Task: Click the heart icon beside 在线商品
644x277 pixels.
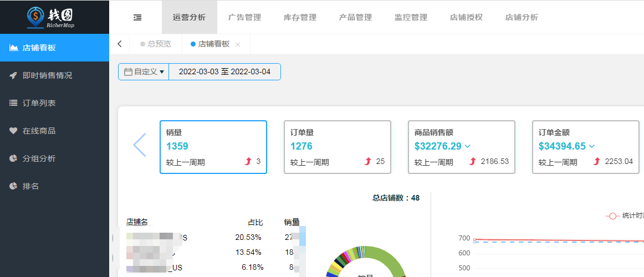Action: click(x=13, y=131)
